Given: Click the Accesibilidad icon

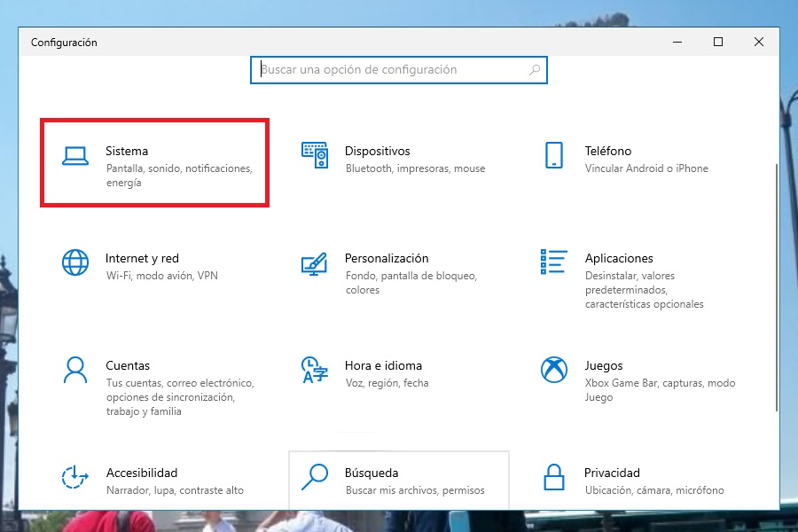Looking at the screenshot, I should 76,476.
